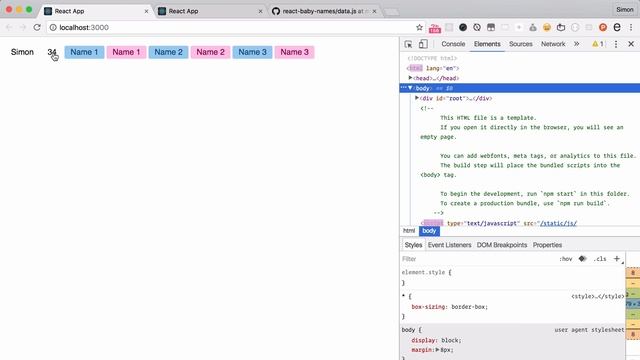640x360 pixels.
Task: Click the pink Name 2 tag
Action: click(210, 52)
